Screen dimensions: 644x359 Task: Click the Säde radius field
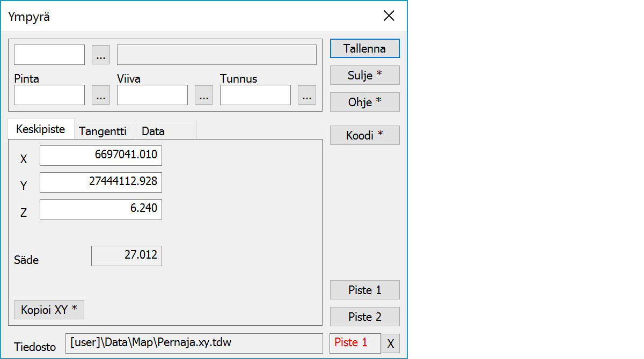click(127, 256)
